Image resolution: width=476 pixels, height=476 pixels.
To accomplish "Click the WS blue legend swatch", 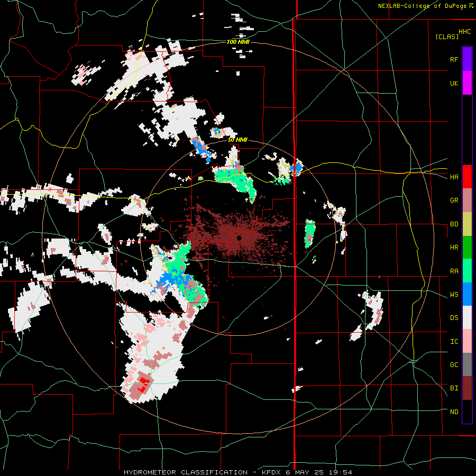I will 467,294.
